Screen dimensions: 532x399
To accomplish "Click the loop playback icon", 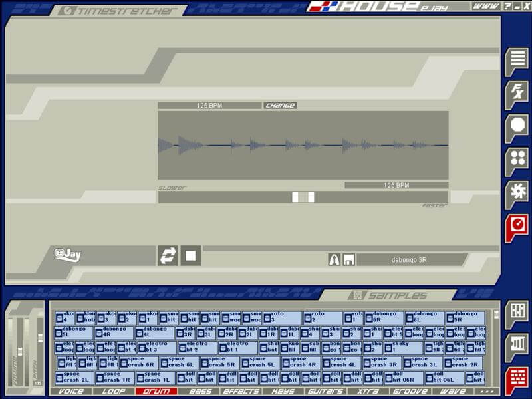I will pos(167,255).
